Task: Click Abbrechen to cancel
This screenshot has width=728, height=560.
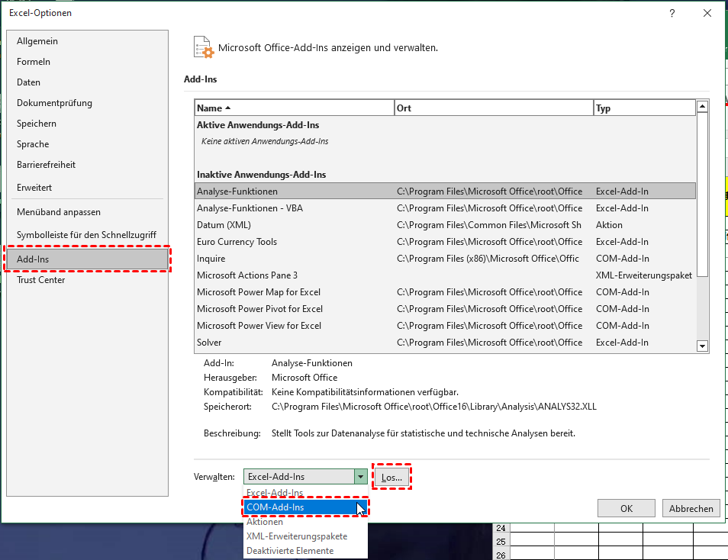Action: pos(691,509)
